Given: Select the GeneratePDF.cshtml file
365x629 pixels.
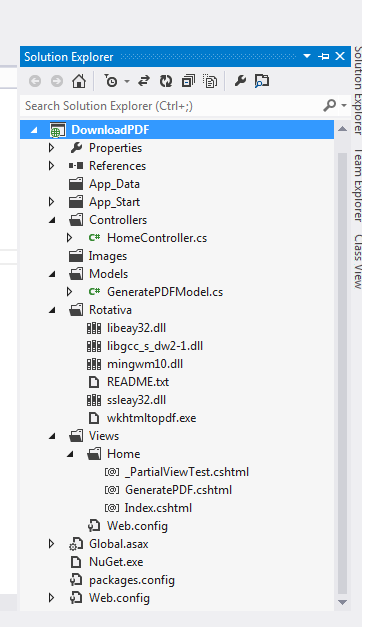Looking at the screenshot, I should [x=178, y=490].
